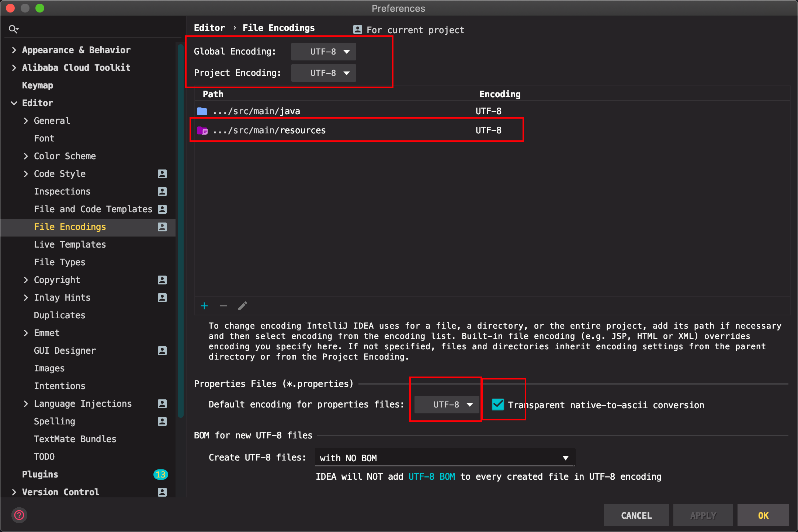This screenshot has height=532, width=798.
Task: Open the Project Encoding dropdown
Action: coord(323,73)
